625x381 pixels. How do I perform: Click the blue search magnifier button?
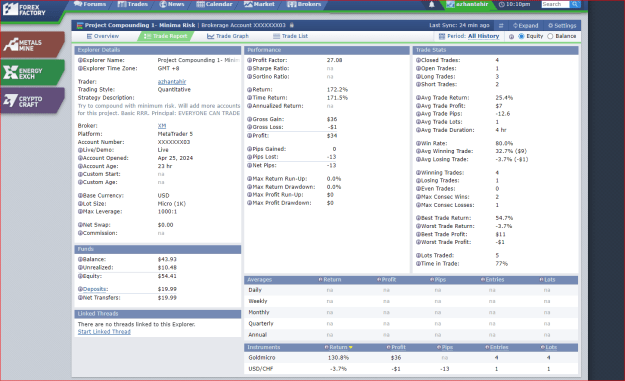pyautogui.click(x=574, y=4)
